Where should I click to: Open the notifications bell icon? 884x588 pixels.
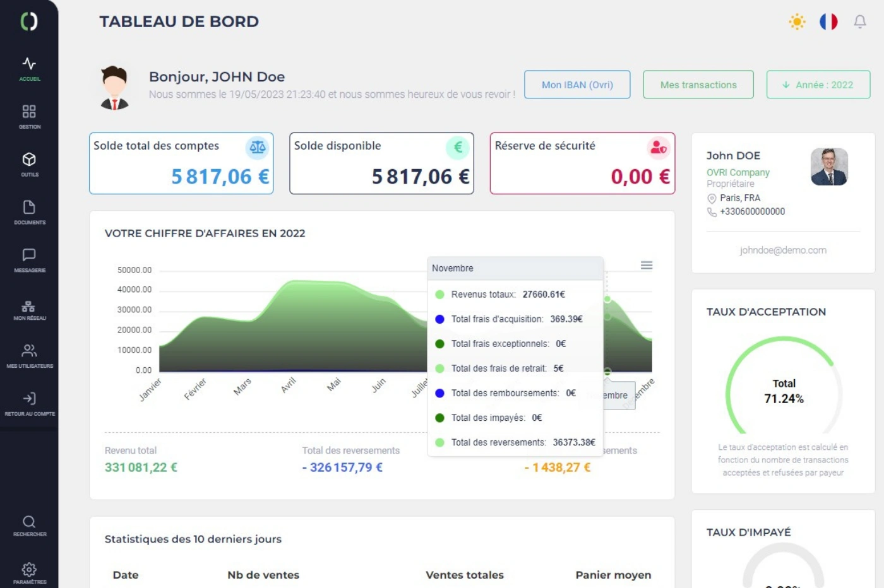859,21
